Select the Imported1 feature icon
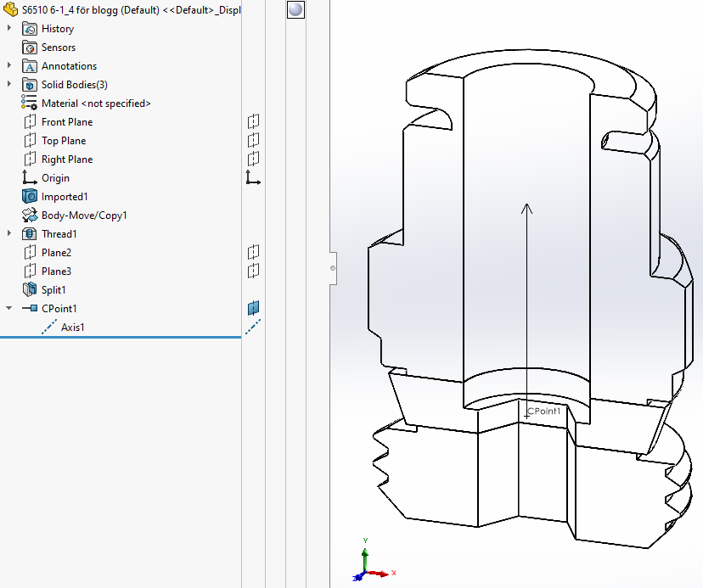 29,197
